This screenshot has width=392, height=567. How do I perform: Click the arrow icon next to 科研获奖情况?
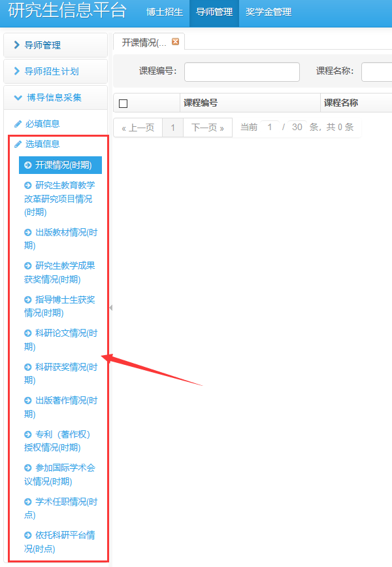28,367
